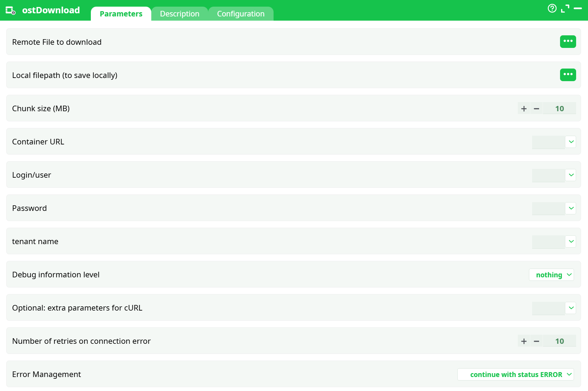Switch to the Configuration tab
Screen dimensions: 588x391
(x=241, y=13)
